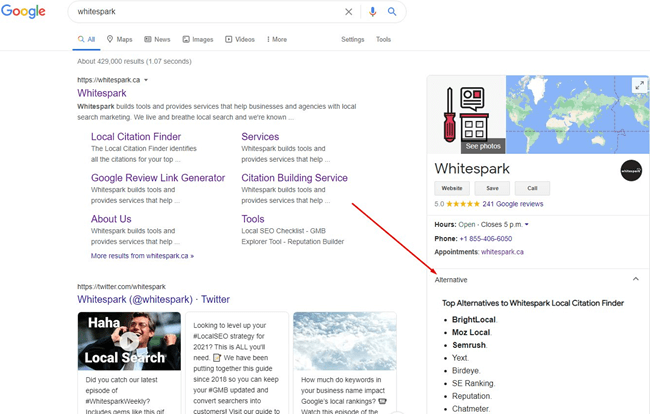This screenshot has height=414, width=650.
Task: Clear the search box with X icon
Action: tap(349, 12)
